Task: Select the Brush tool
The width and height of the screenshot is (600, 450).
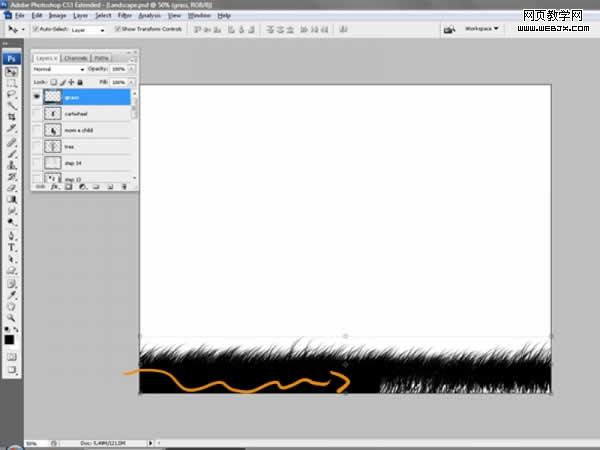Action: pos(11,154)
